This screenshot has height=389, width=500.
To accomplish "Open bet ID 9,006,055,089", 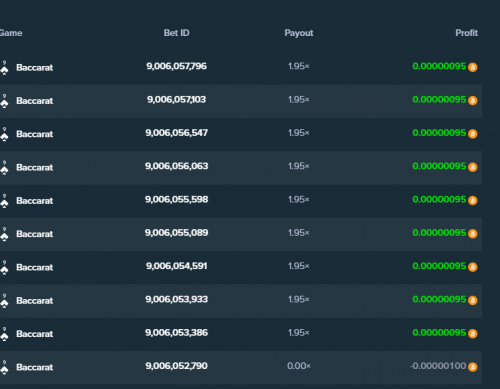I will [176, 233].
